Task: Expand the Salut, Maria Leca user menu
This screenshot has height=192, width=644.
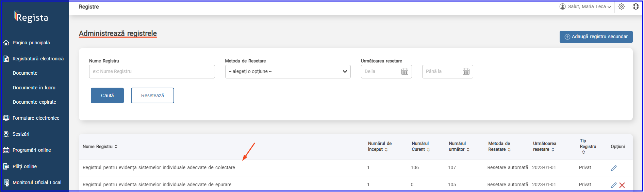Action: click(585, 6)
